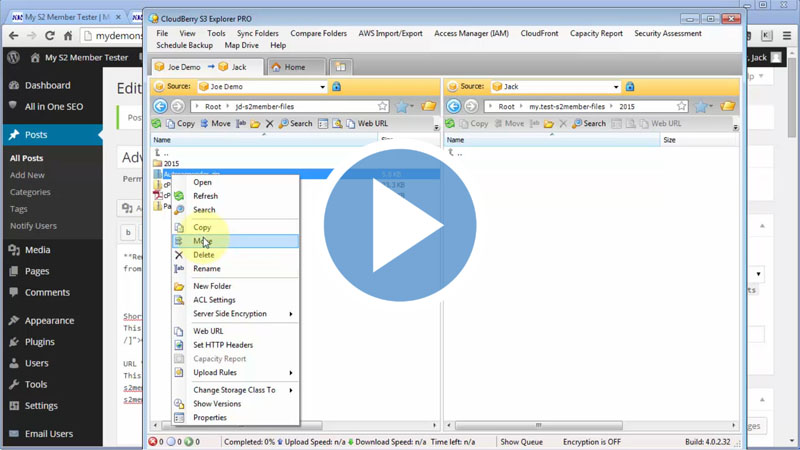
Task: Open the 2015 folder in the left pane
Action: 171,163
